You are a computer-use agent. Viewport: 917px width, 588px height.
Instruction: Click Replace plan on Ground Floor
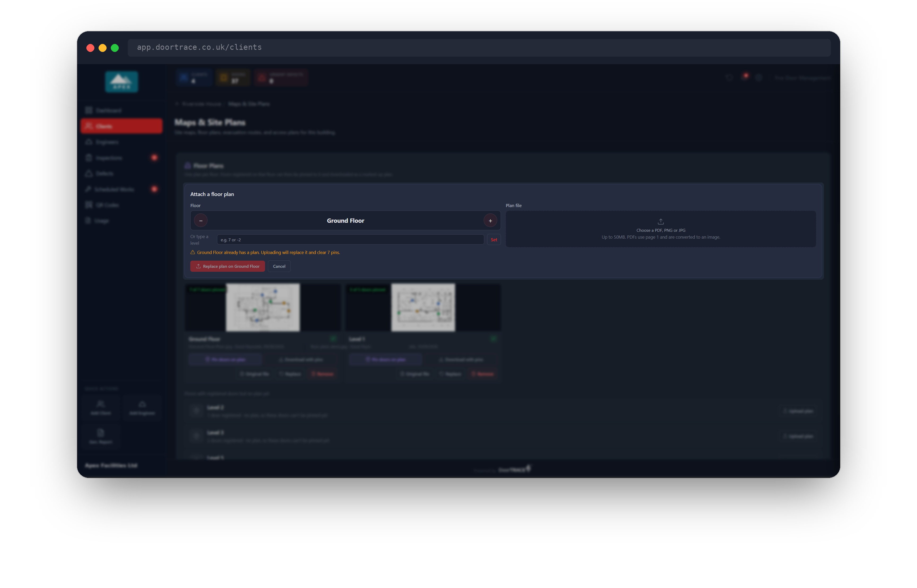pos(227,266)
